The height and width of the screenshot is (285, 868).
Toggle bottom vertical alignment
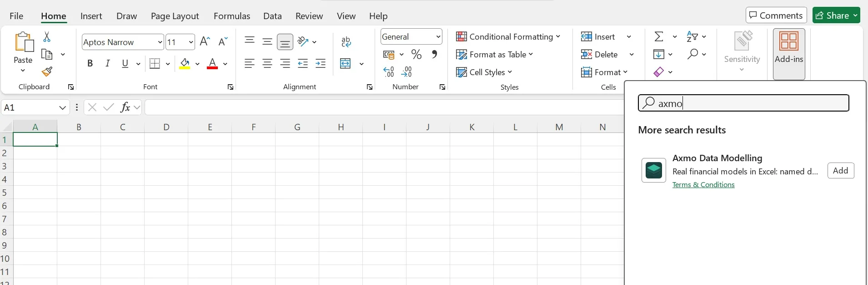coord(285,42)
